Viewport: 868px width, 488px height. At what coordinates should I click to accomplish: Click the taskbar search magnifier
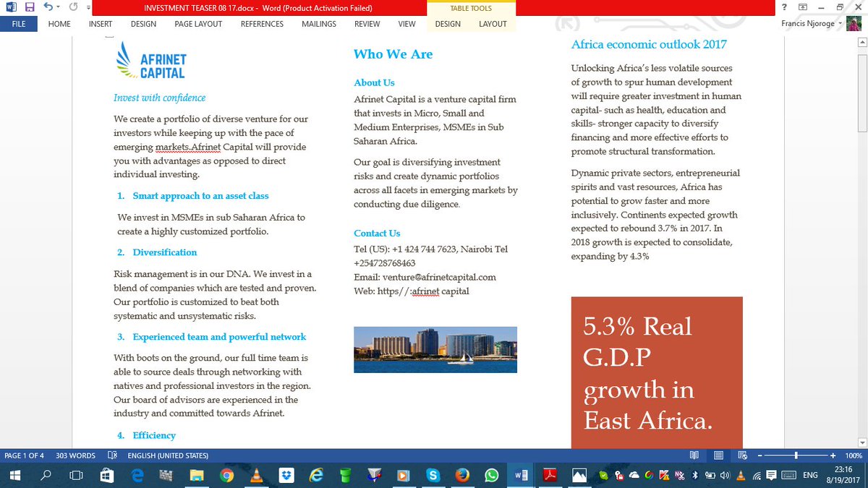point(46,475)
